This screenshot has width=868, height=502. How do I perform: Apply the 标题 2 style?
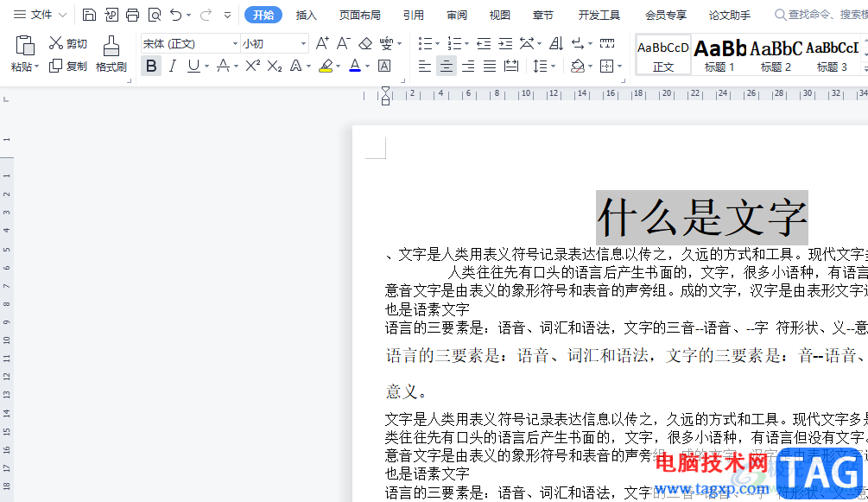click(776, 54)
